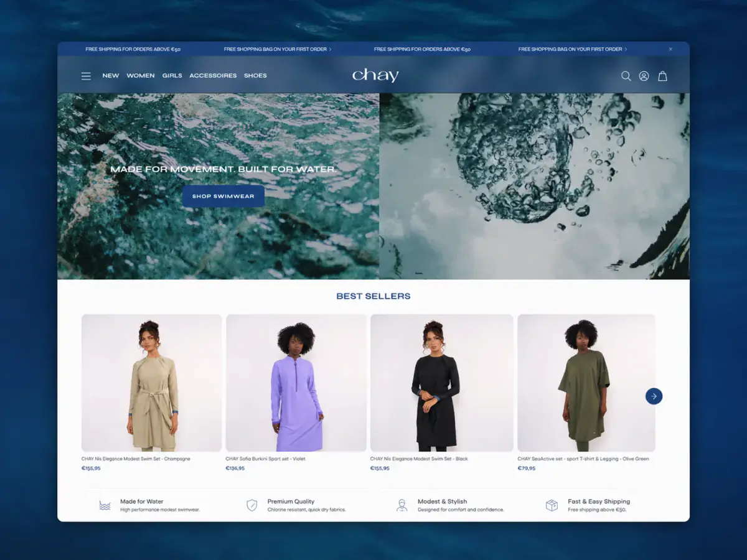This screenshot has width=747, height=560.
Task: Click the Premium Quality shield icon
Action: (252, 505)
